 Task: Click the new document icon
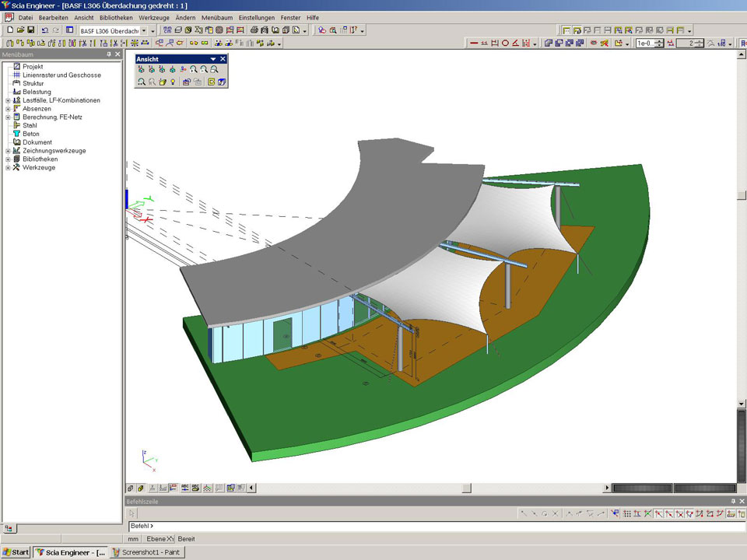9,30
